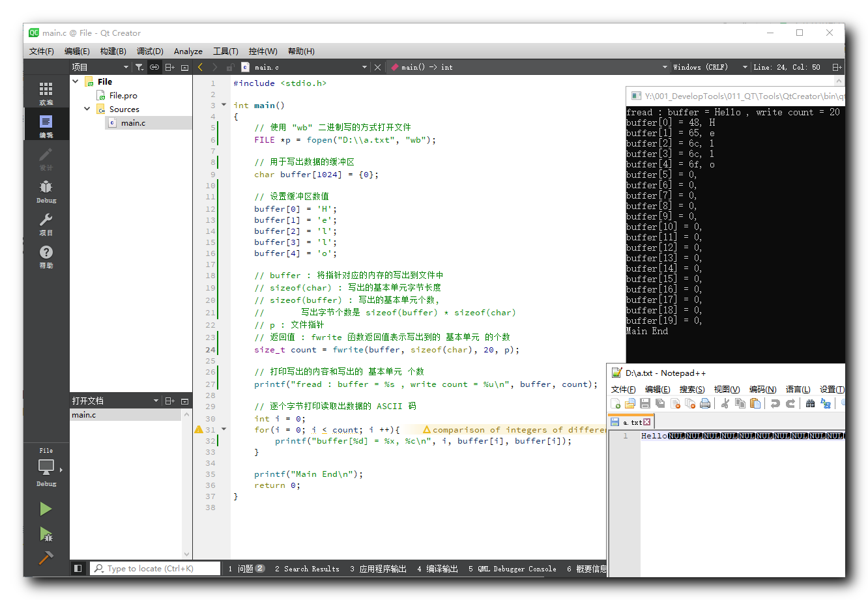This screenshot has width=868, height=600.
Task: Click Cut scissors icon in Notepad++
Action: (x=725, y=404)
